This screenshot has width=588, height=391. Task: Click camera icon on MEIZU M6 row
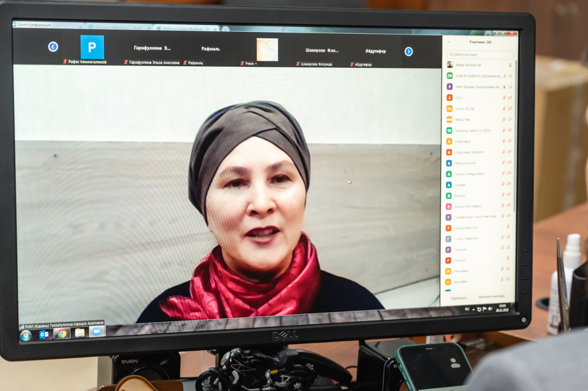509,119
